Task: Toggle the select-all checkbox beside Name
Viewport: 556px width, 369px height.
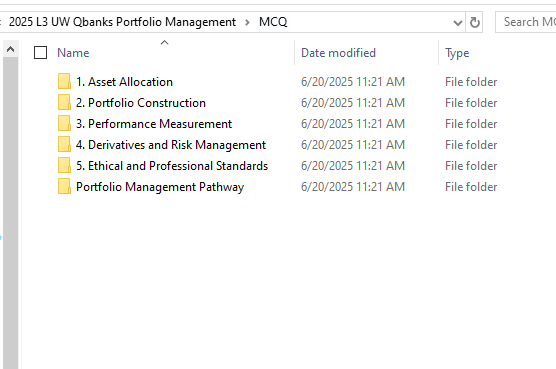Action: pyautogui.click(x=40, y=53)
